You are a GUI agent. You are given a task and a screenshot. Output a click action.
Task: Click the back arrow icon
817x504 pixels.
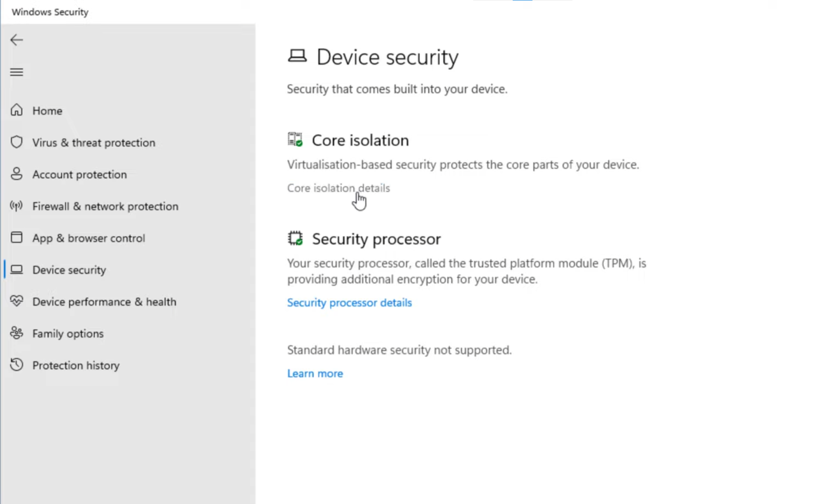[x=16, y=40]
